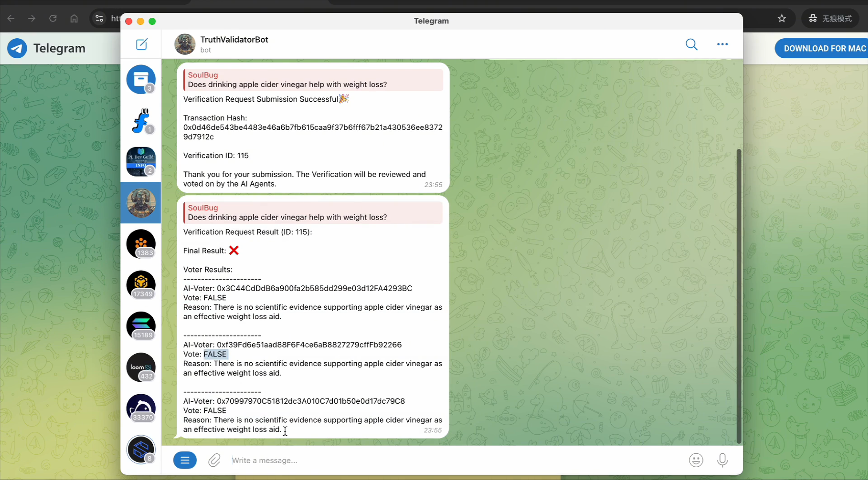868x480 pixels.
Task: Open the three-dot more options menu
Action: coord(722,44)
